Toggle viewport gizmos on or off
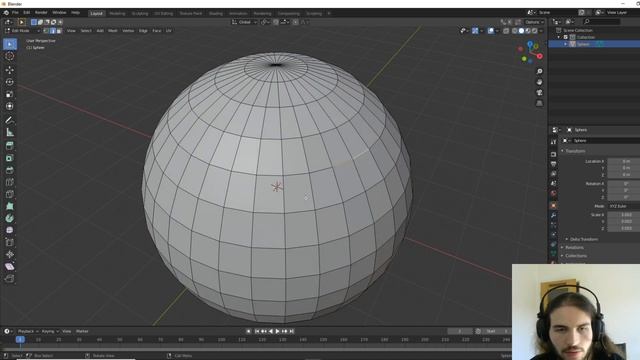 475,31
